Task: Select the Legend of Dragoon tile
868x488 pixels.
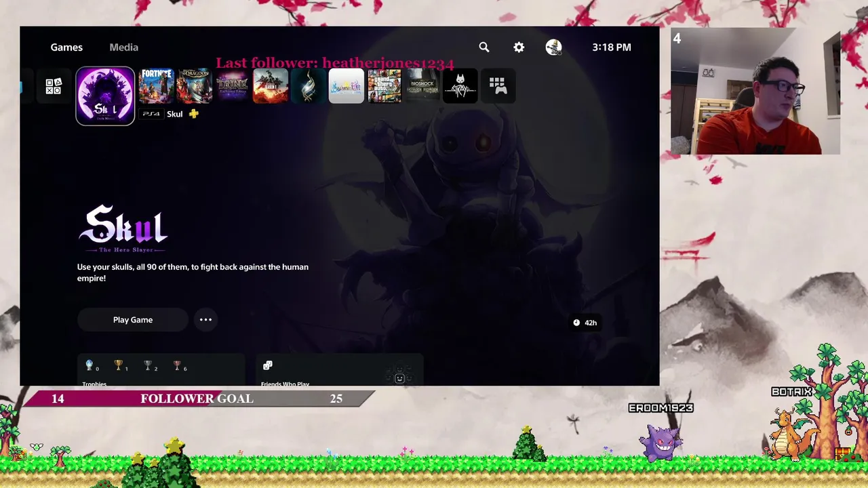Action: click(194, 85)
